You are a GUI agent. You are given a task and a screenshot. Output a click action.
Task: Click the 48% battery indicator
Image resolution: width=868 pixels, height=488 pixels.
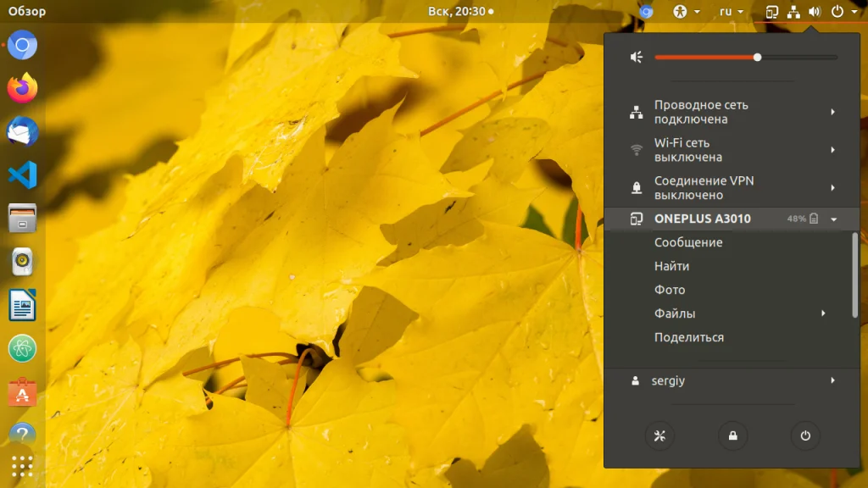[x=803, y=219]
